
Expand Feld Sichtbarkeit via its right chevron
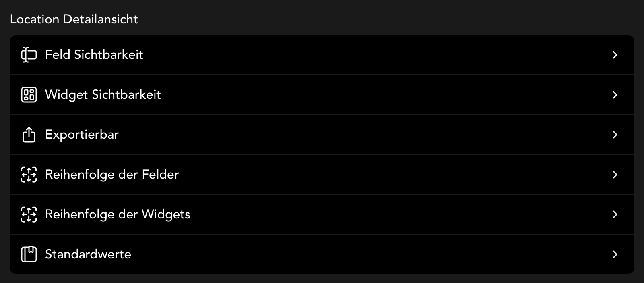[x=615, y=55]
